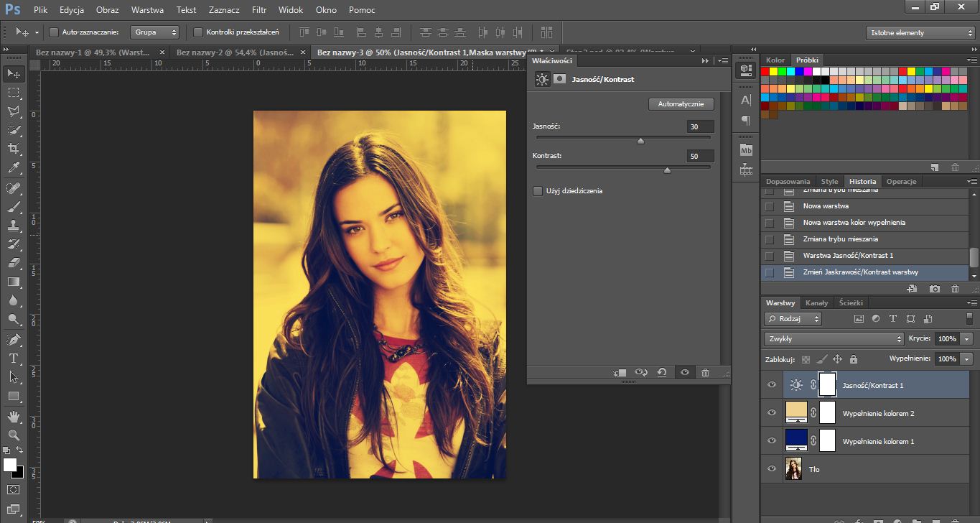Switch to the Ścieżki tab
980x523 pixels.
point(851,303)
